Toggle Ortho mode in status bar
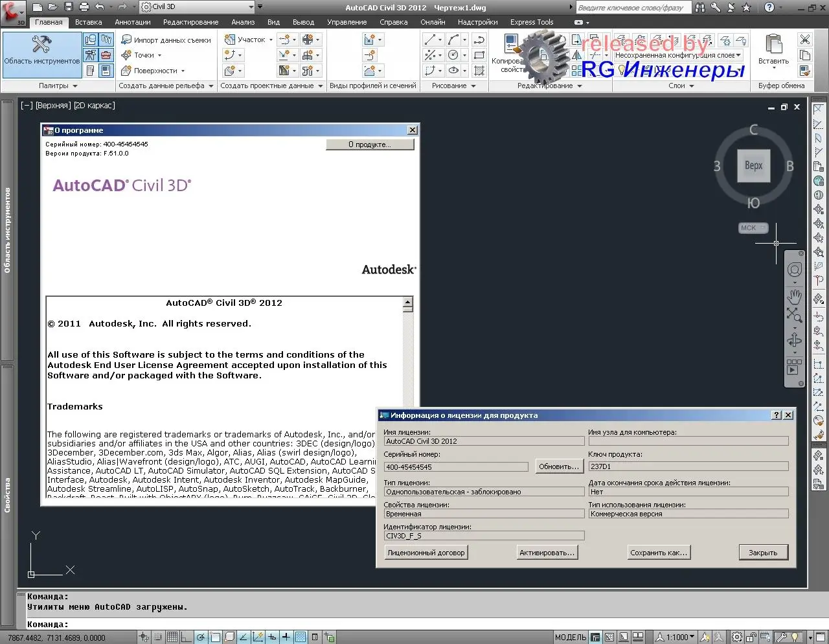 click(x=187, y=638)
